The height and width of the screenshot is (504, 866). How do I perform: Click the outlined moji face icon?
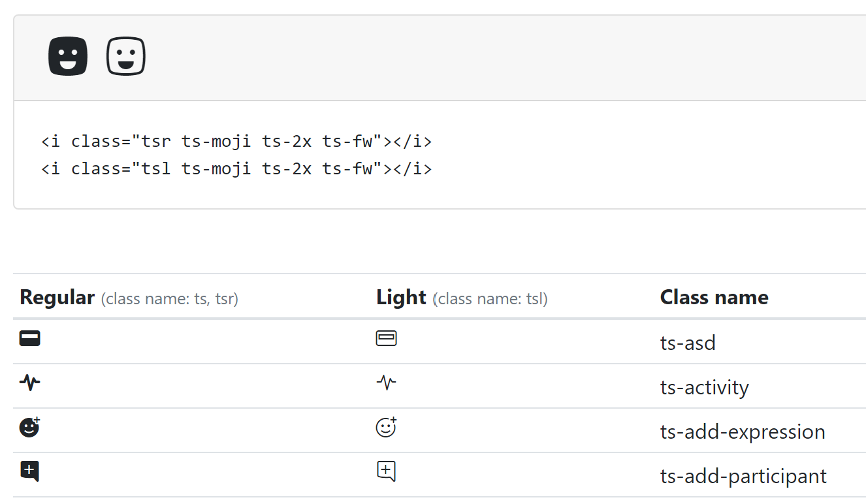tap(126, 56)
